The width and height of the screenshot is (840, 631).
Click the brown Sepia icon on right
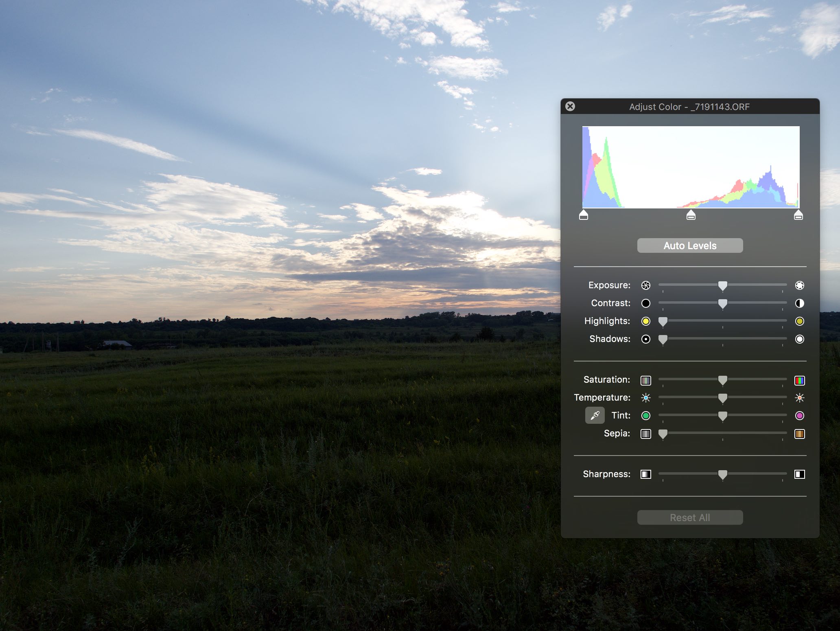click(x=799, y=434)
